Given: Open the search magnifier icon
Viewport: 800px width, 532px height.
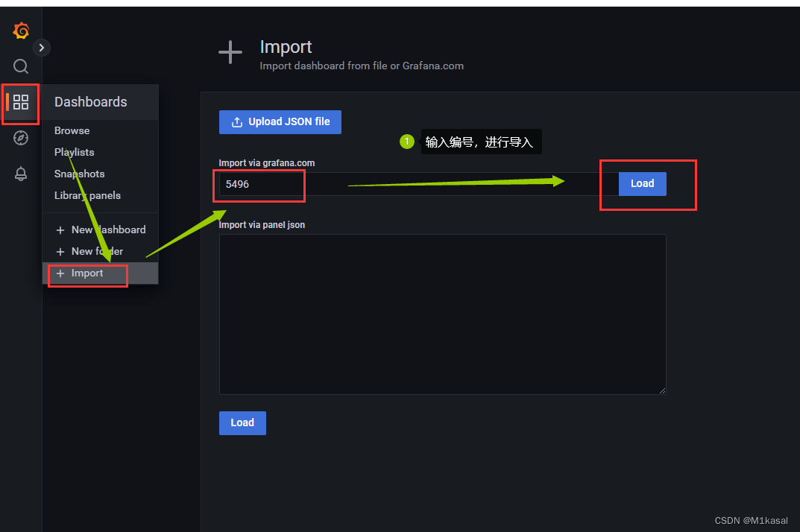Looking at the screenshot, I should click(21, 66).
